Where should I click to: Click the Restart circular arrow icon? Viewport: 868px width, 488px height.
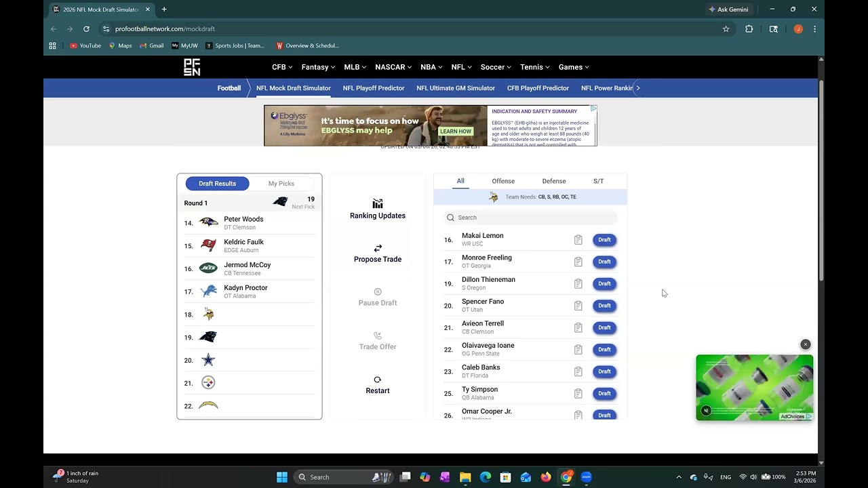pyautogui.click(x=378, y=380)
